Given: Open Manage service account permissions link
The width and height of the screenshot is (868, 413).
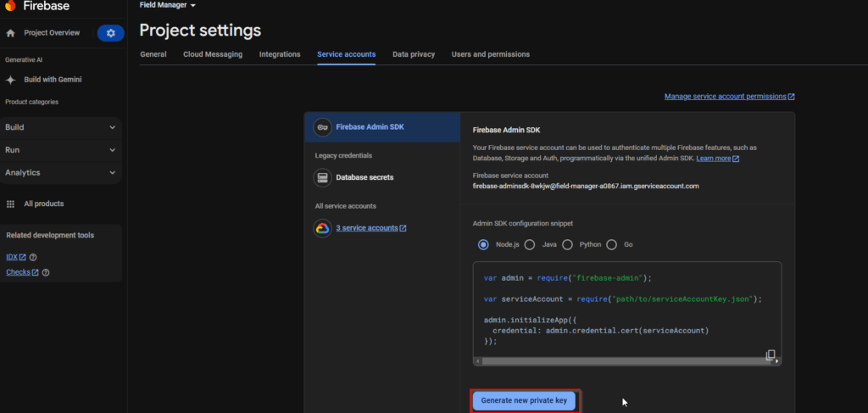Looking at the screenshot, I should coord(730,97).
